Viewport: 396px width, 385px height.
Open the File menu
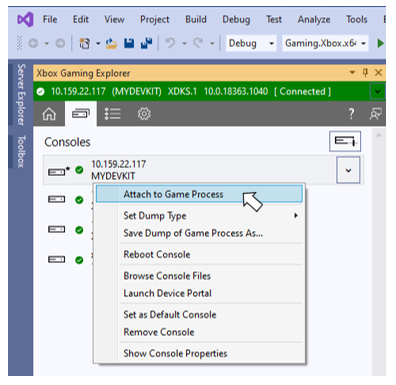coord(50,19)
